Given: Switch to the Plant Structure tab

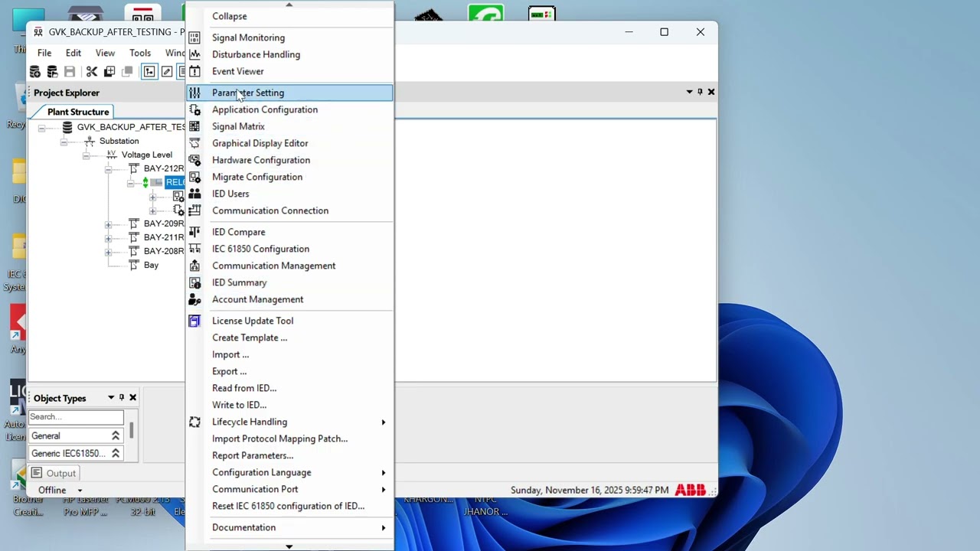Looking at the screenshot, I should pyautogui.click(x=78, y=112).
